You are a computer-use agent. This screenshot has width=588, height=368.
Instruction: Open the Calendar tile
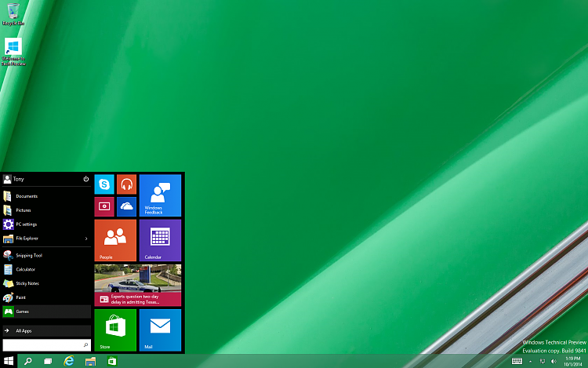(x=160, y=240)
